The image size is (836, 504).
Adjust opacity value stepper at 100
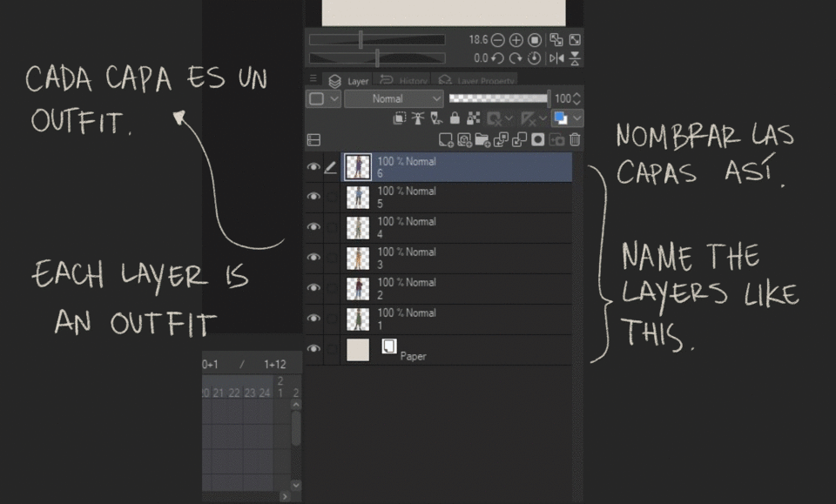[576, 98]
